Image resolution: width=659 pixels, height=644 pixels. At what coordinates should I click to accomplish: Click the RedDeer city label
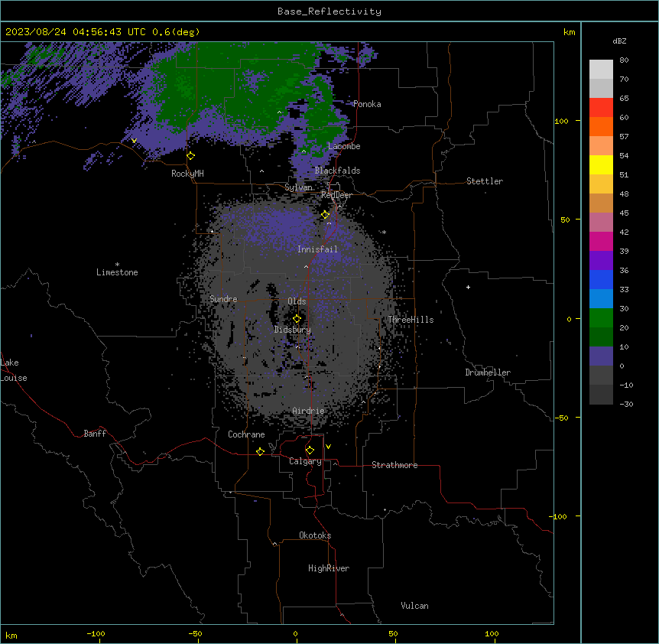point(336,195)
